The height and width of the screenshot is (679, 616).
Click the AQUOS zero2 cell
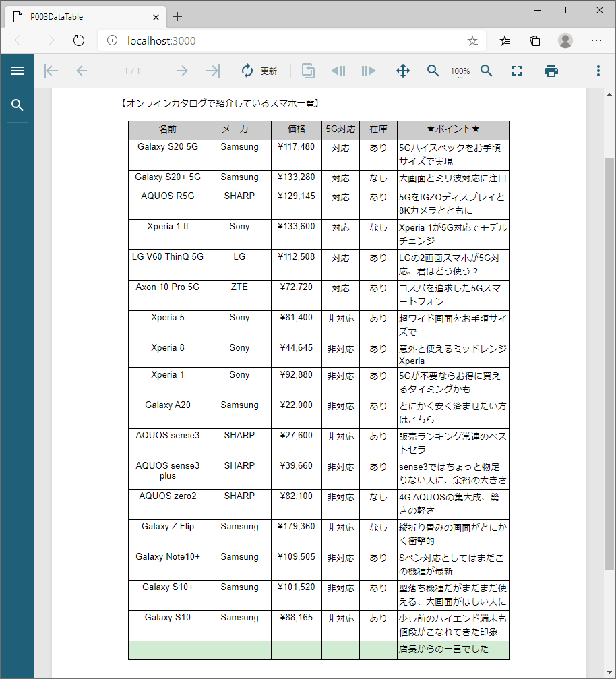click(x=168, y=504)
